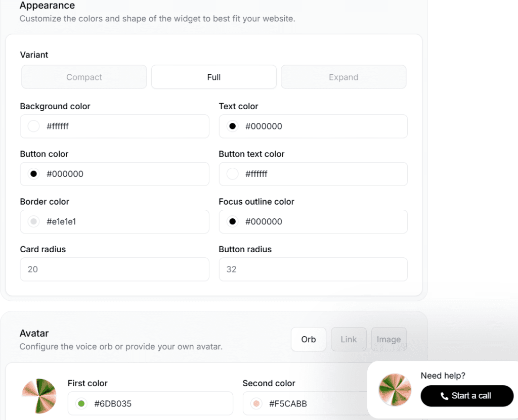Click the Button radius input field

pyautogui.click(x=313, y=269)
